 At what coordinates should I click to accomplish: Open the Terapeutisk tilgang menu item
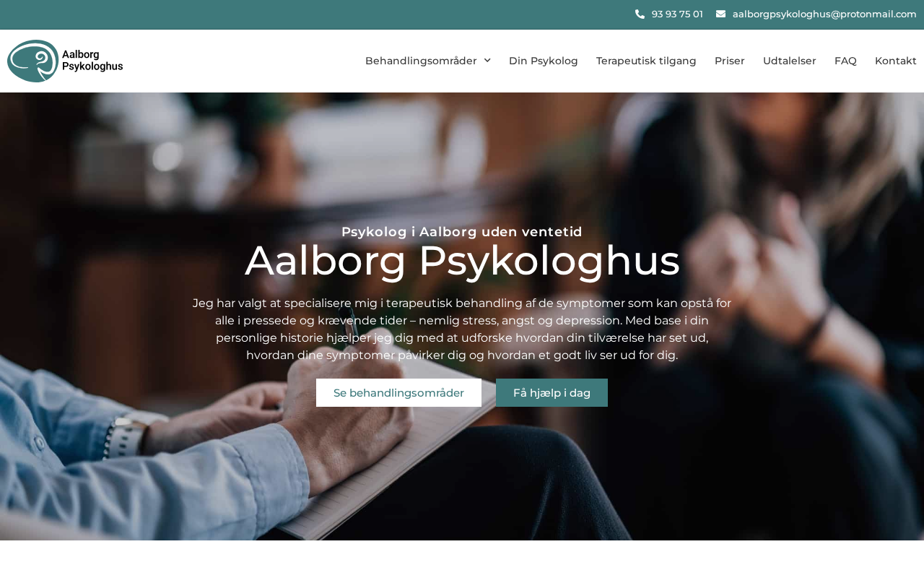(x=646, y=61)
